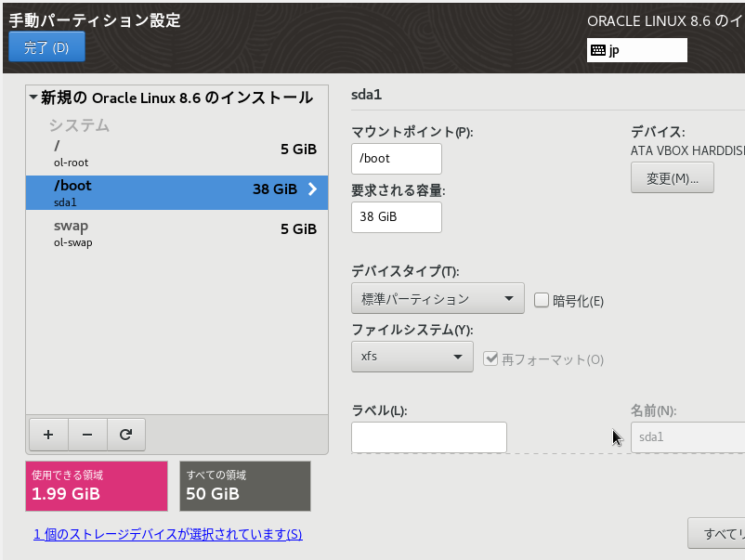
Task: Select the swap ol-swap partition row
Action: [x=176, y=233]
